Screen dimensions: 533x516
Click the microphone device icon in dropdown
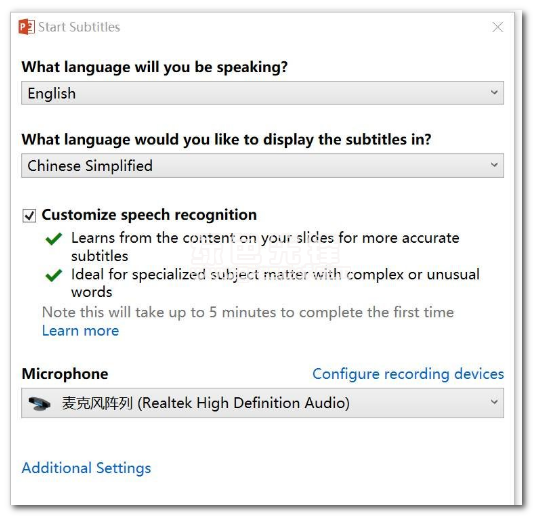(x=39, y=403)
